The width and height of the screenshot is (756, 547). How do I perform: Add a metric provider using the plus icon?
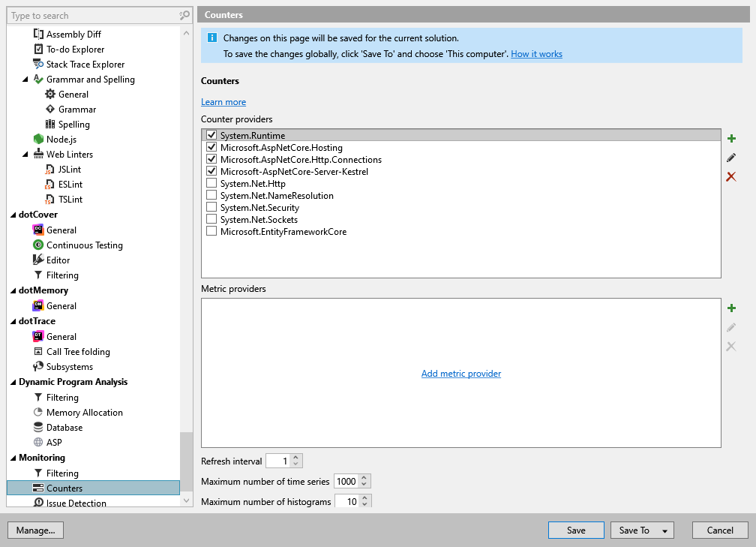pos(731,308)
